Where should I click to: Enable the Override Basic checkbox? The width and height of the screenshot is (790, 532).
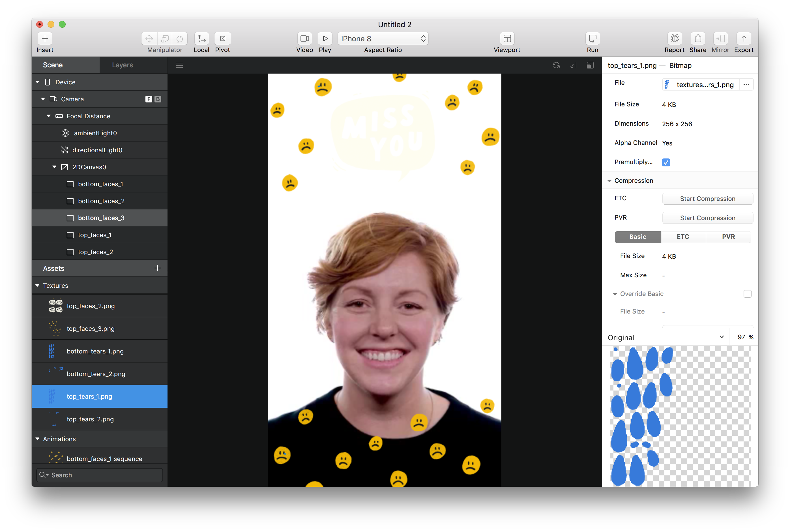[747, 294]
